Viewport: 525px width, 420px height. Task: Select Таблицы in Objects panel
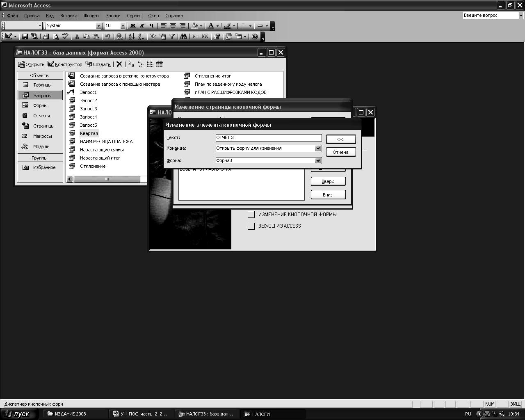point(40,85)
